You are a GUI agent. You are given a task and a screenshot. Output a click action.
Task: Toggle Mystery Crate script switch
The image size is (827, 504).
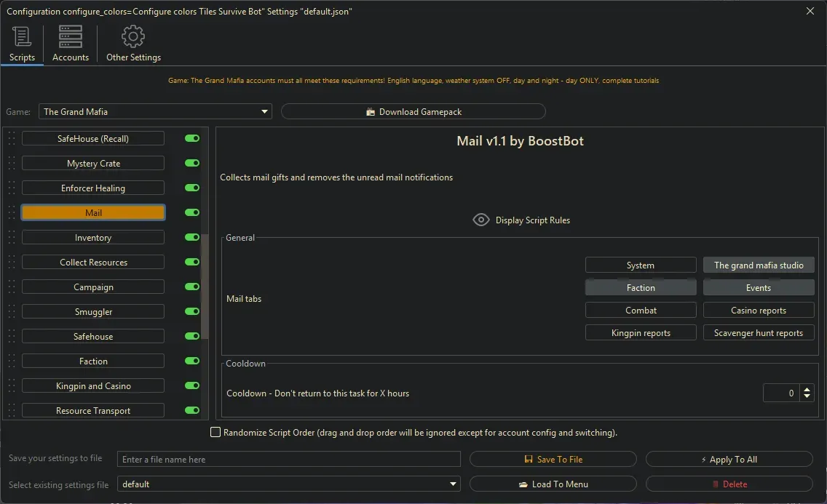click(192, 163)
